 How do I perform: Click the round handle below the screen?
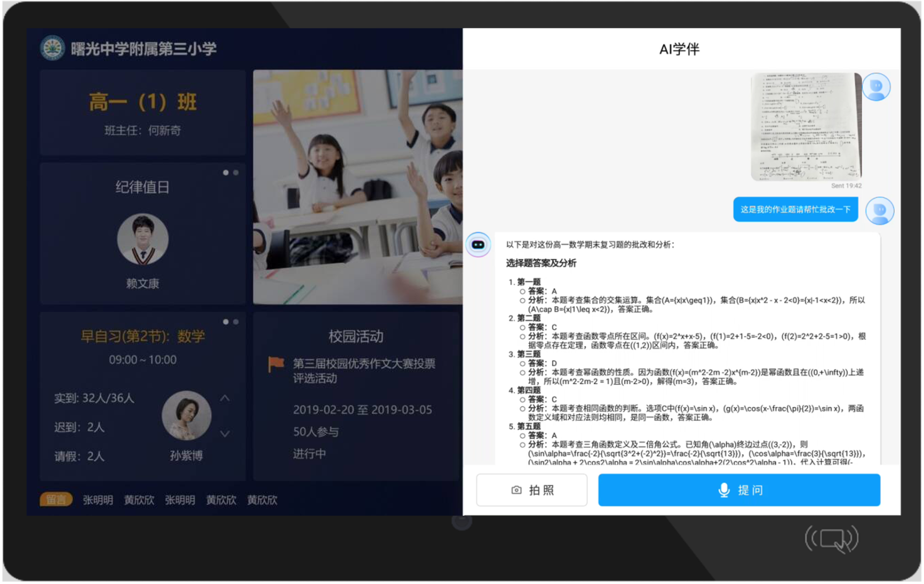[461, 521]
